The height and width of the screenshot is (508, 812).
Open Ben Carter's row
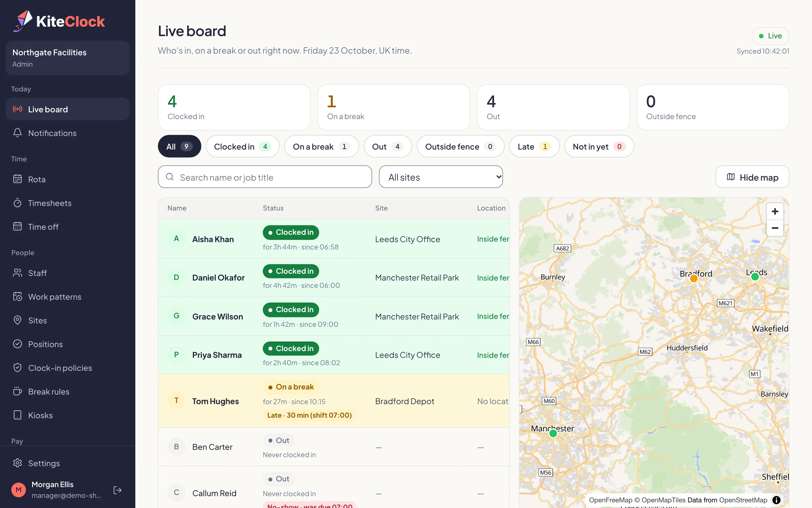(x=334, y=447)
